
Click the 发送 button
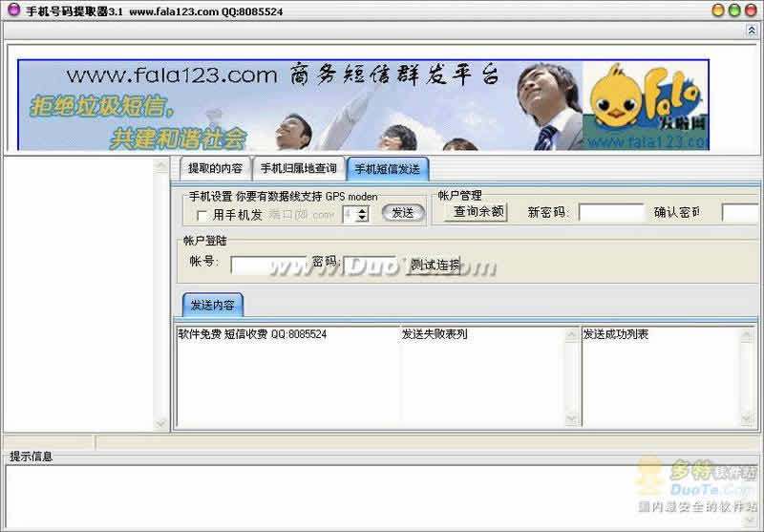[402, 213]
